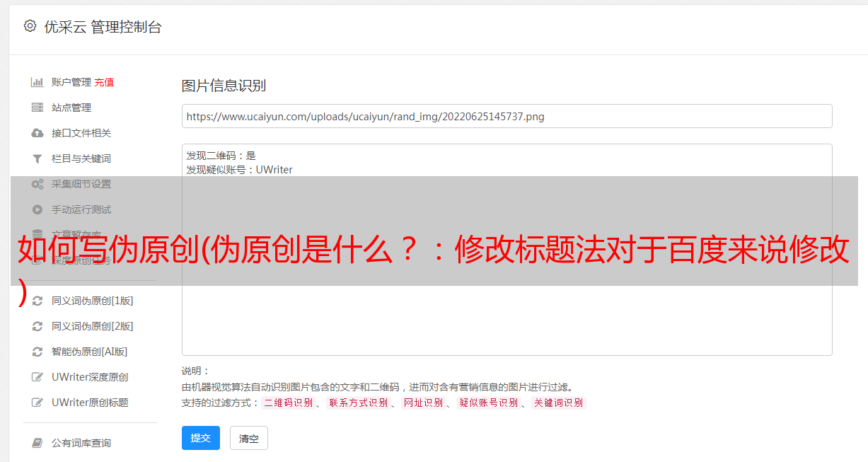
Task: Click the 提交 submit button
Action: 201,438
